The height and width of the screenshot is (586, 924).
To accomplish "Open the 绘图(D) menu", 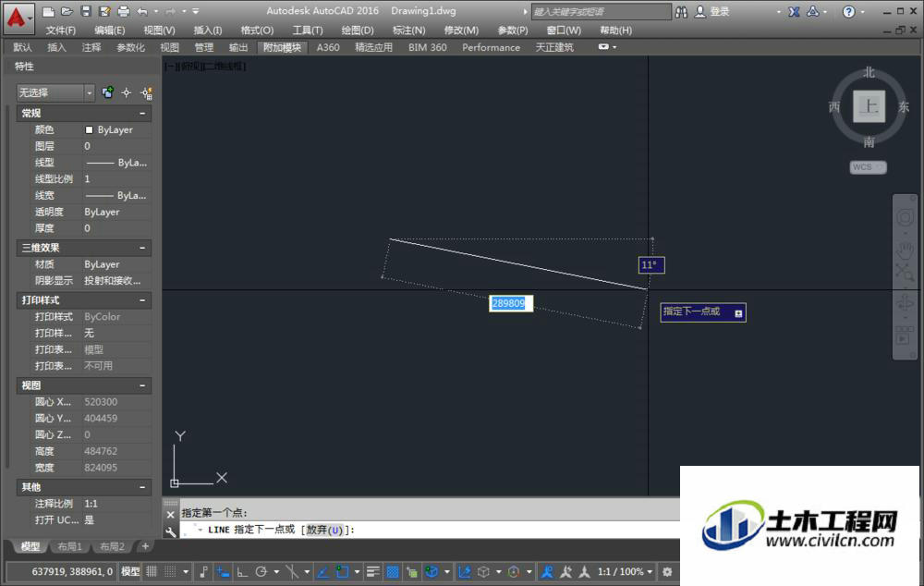I will point(357,31).
